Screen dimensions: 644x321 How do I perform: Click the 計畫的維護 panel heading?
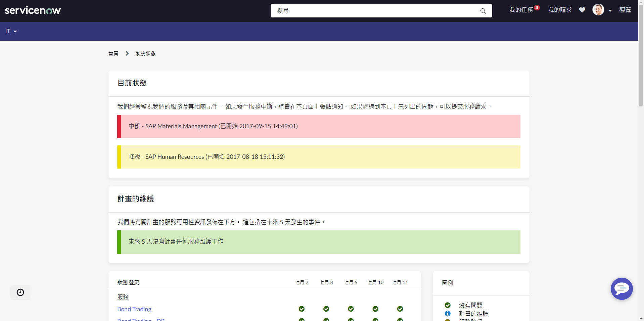click(136, 199)
